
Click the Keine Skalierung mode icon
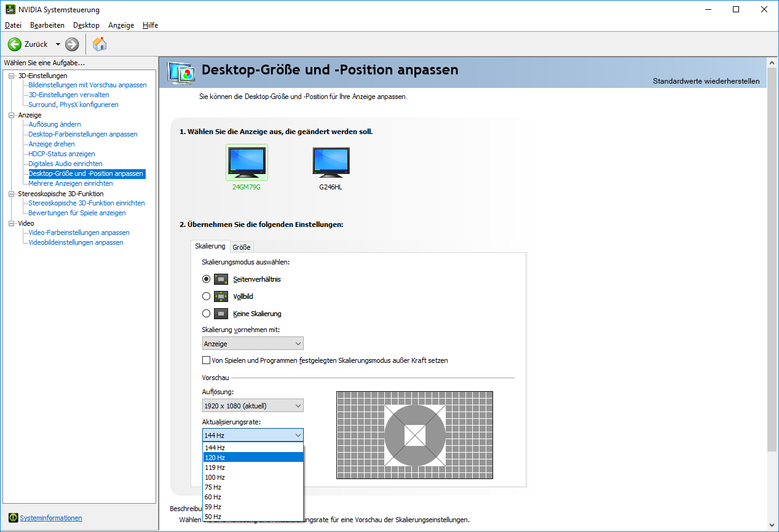[x=221, y=314]
